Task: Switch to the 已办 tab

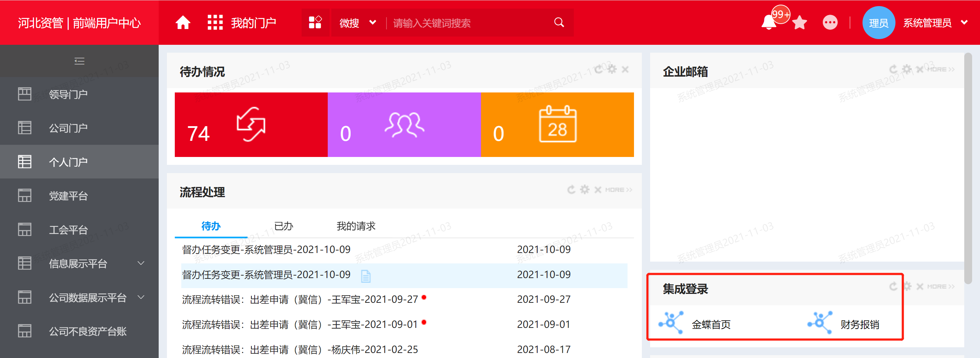Action: coord(283,226)
